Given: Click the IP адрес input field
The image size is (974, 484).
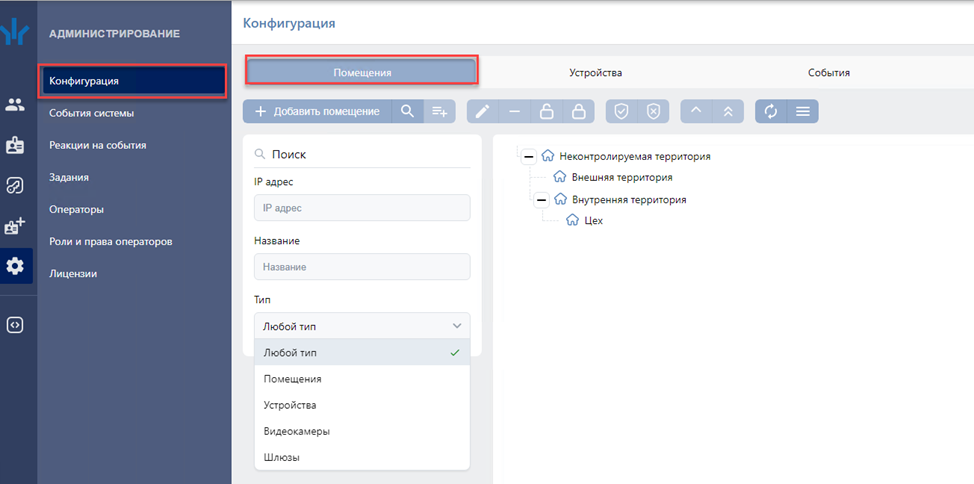Looking at the screenshot, I should [x=361, y=208].
